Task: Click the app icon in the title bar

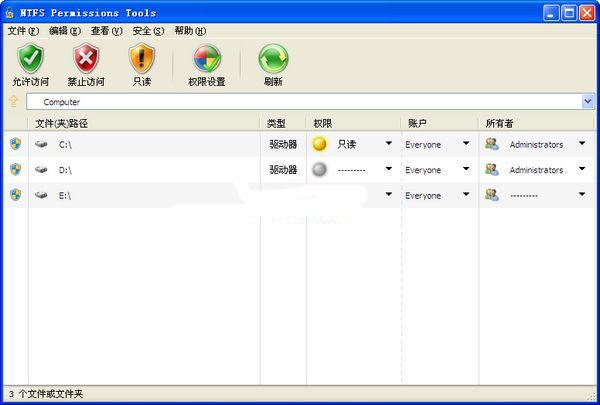Action: [x=9, y=13]
